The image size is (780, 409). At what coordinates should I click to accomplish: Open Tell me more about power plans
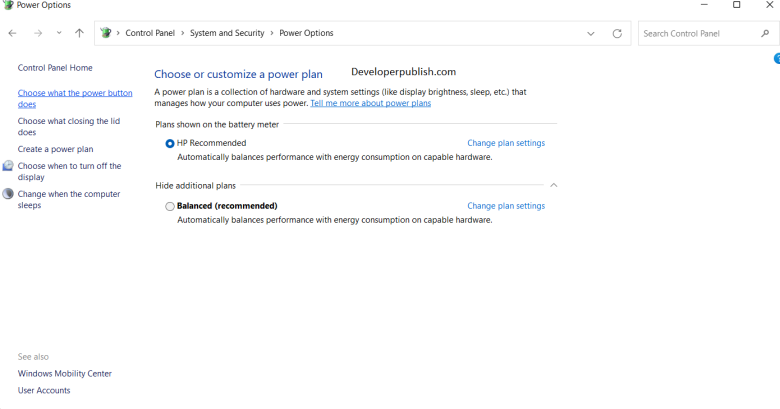(x=370, y=103)
